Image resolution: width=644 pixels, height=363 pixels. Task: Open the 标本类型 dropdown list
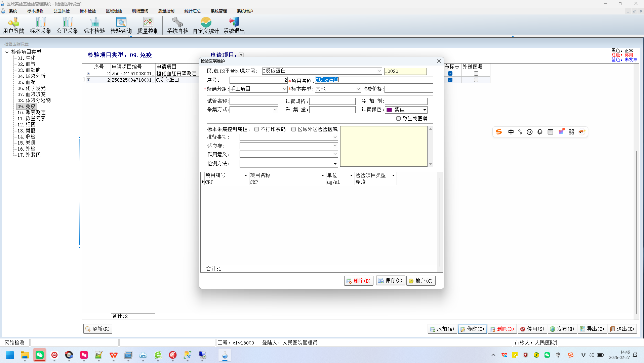tap(358, 89)
